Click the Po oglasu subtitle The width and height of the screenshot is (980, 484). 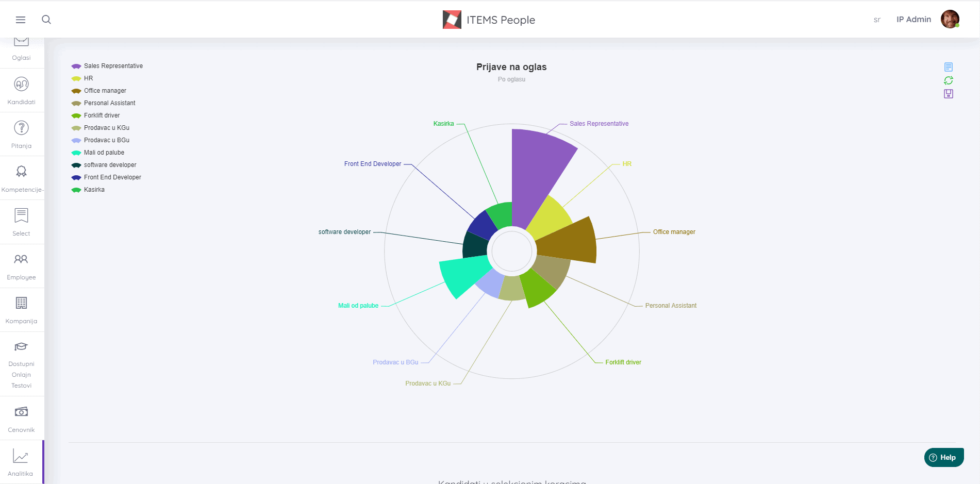511,79
